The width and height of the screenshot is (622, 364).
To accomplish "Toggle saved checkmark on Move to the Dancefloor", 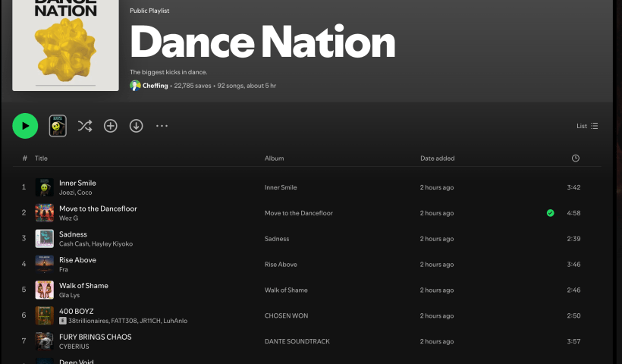I will coord(550,213).
